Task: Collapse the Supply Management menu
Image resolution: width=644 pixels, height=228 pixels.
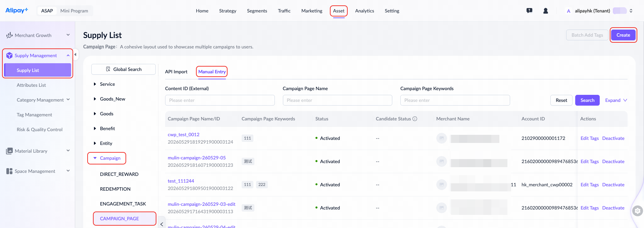Action: 68,55
